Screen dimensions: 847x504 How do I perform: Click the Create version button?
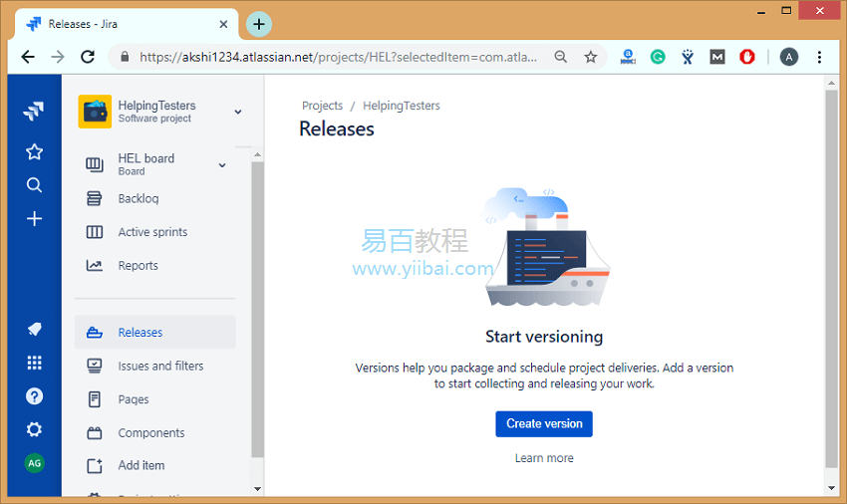[544, 424]
